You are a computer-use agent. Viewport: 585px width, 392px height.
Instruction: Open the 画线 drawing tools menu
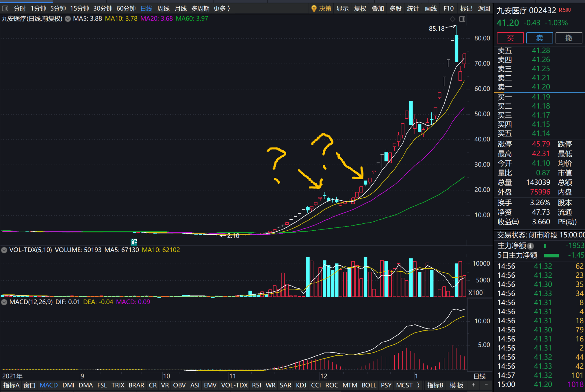(x=431, y=9)
